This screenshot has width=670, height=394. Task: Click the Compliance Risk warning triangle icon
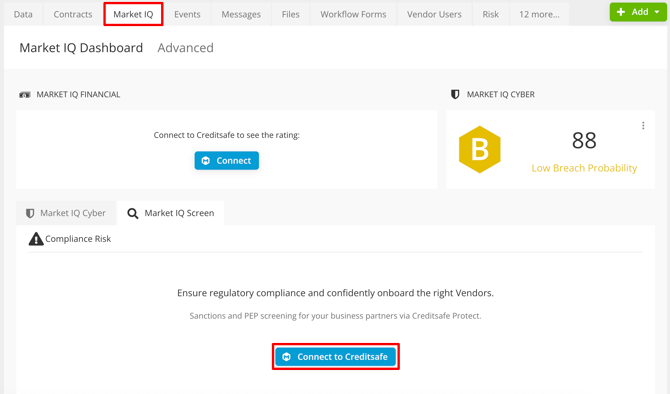[36, 239]
